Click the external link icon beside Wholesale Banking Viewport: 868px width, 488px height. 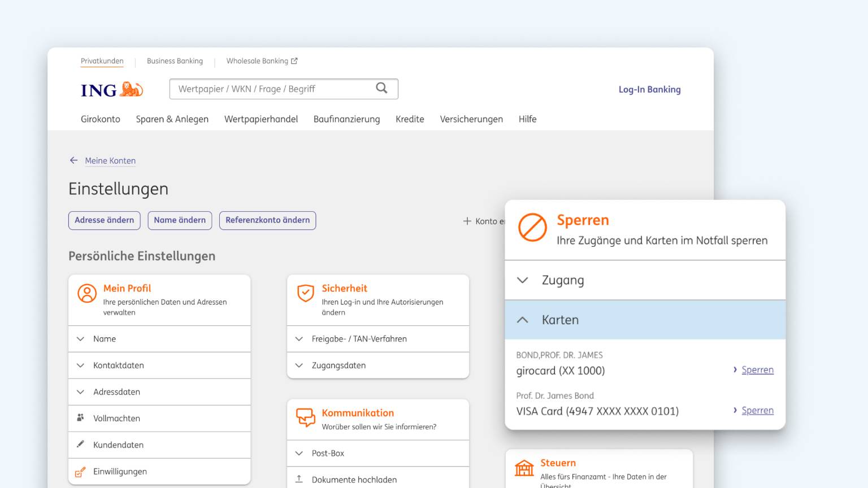click(x=294, y=61)
